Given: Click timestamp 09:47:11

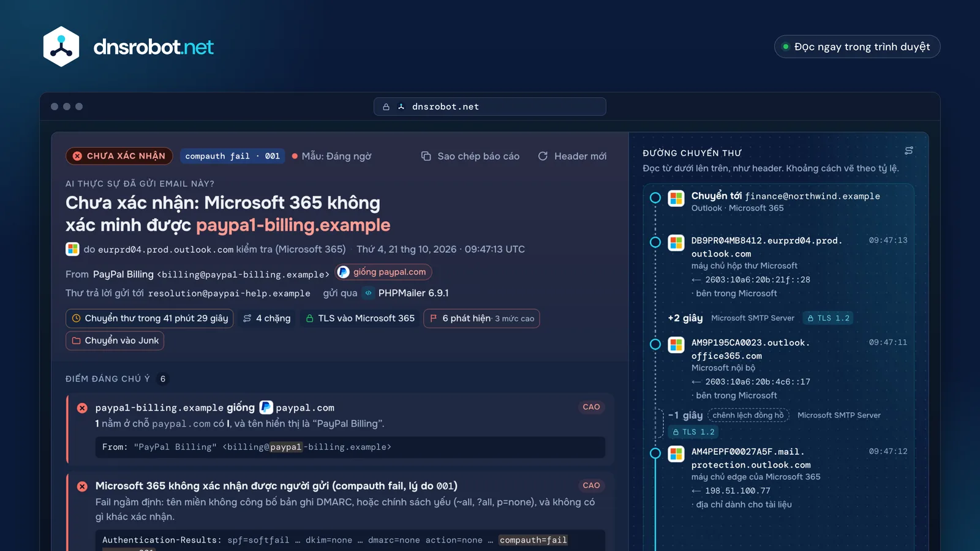Looking at the screenshot, I should (888, 343).
